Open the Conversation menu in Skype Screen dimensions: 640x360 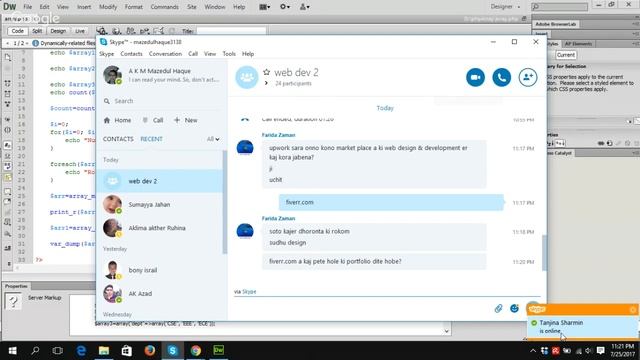[165, 54]
